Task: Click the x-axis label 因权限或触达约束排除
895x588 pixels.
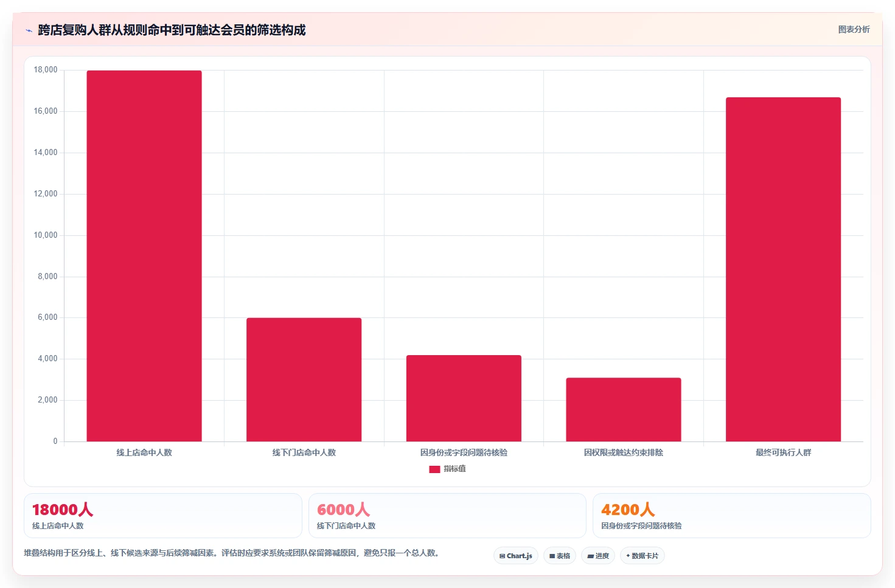Action: tap(624, 452)
